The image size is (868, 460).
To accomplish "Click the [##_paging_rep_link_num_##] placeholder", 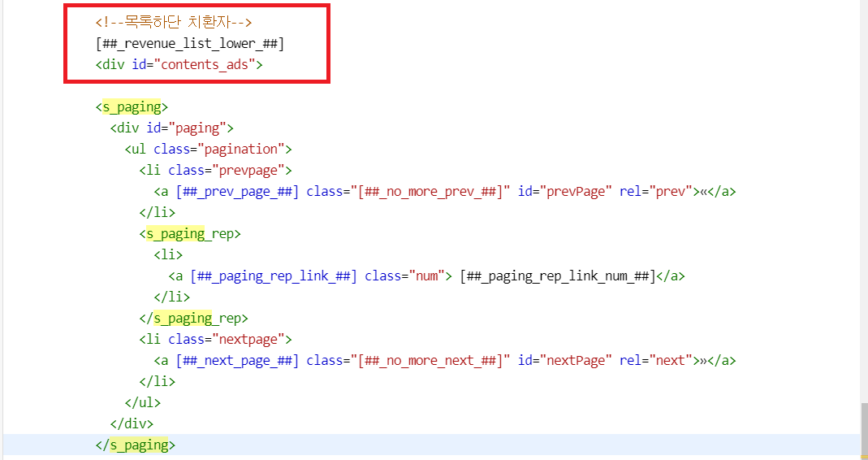I will pyautogui.click(x=557, y=276).
